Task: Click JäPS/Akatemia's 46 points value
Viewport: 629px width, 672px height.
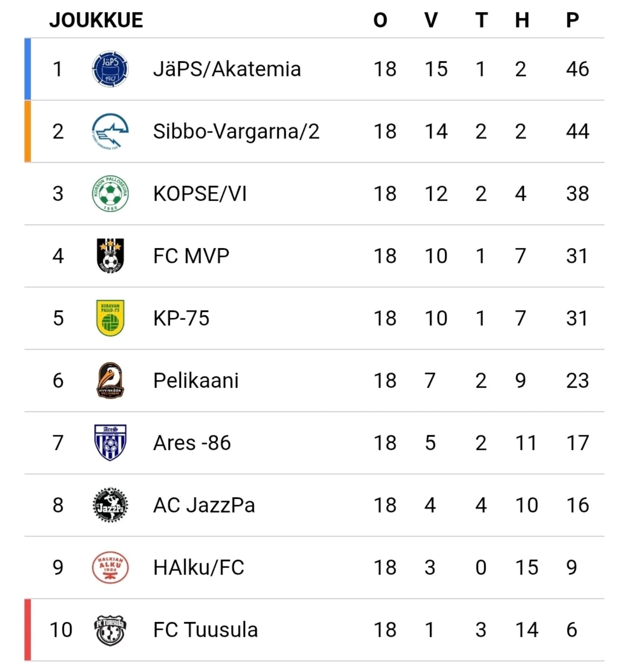Action: pyautogui.click(x=577, y=69)
